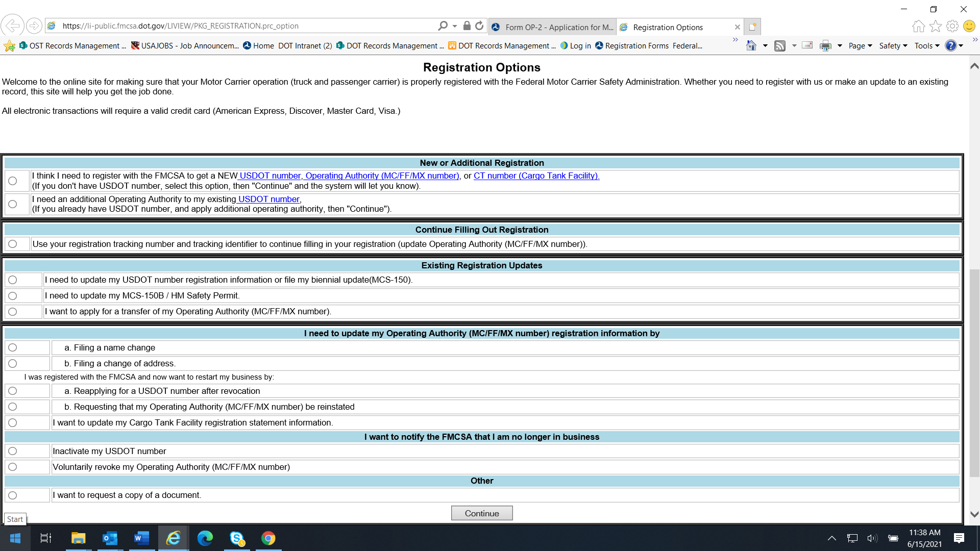980x551 pixels.
Task: Open the CT number (Cargo Tank Facility) link
Action: [x=536, y=176]
